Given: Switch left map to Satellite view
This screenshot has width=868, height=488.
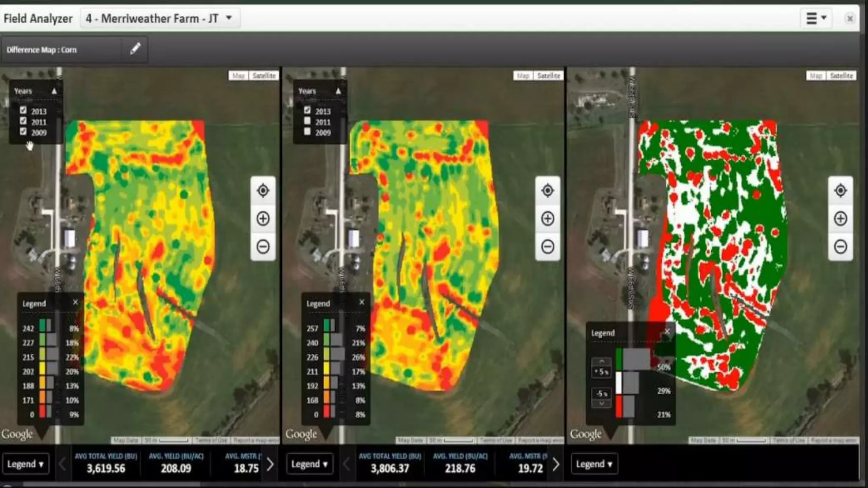Looking at the screenshot, I should [x=264, y=76].
